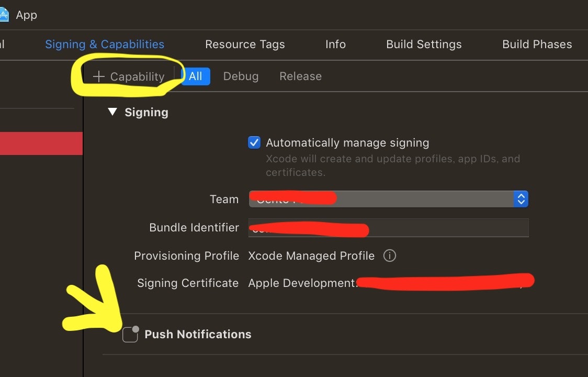The width and height of the screenshot is (588, 377).
Task: Filter capabilities by Debug
Action: [241, 76]
